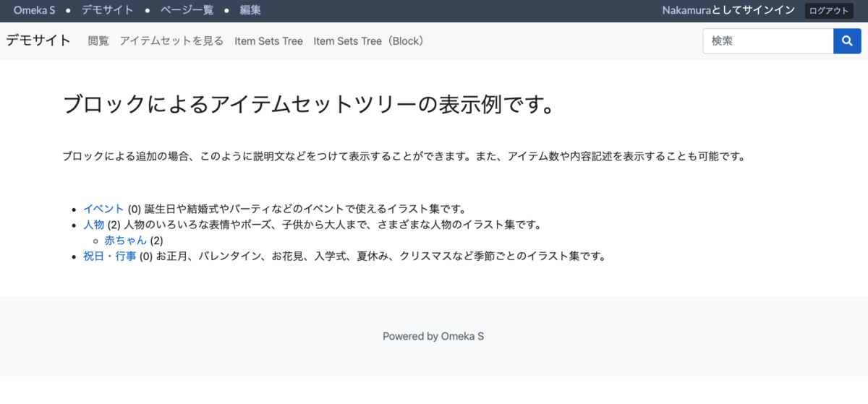Image resolution: width=868 pixels, height=404 pixels.
Task: Open the イベント item set link
Action: (x=103, y=209)
